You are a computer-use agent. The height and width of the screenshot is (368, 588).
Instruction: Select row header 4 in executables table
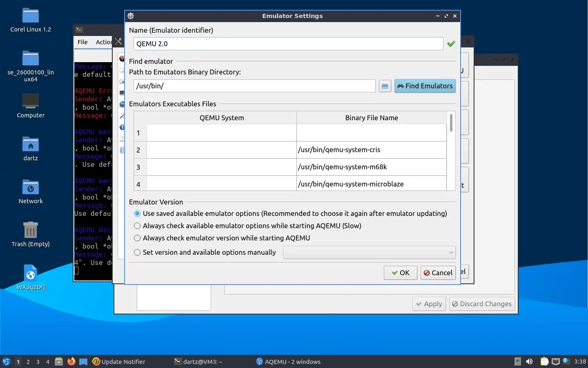[140, 184]
